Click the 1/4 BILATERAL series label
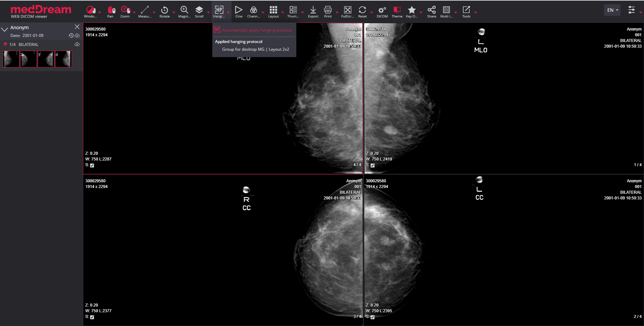This screenshot has height=326, width=644. point(24,44)
